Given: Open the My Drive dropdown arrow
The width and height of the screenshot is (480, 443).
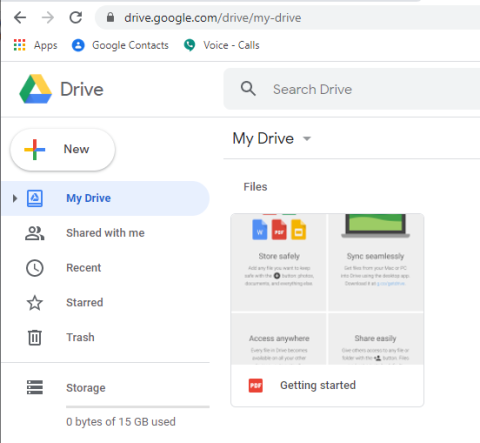Looking at the screenshot, I should (307, 138).
